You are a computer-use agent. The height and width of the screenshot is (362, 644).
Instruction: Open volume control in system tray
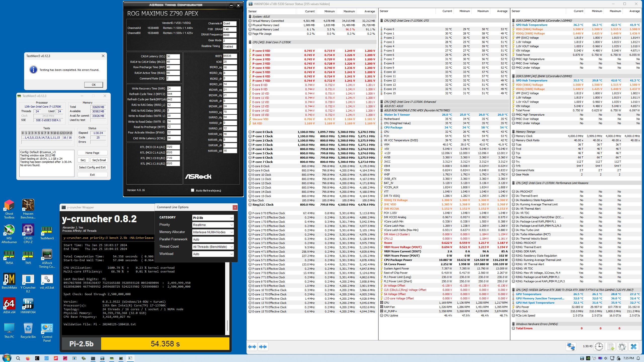pos(606,358)
